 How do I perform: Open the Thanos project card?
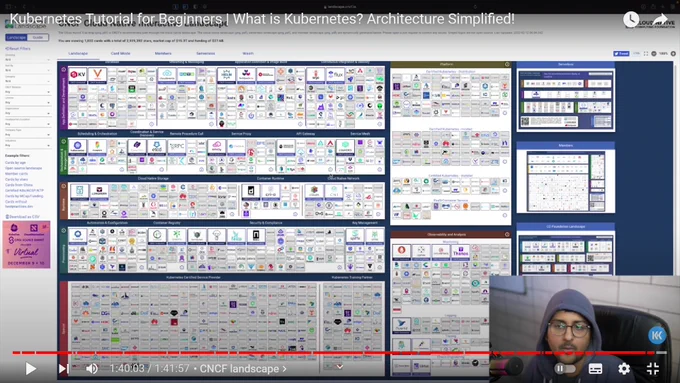pos(460,252)
